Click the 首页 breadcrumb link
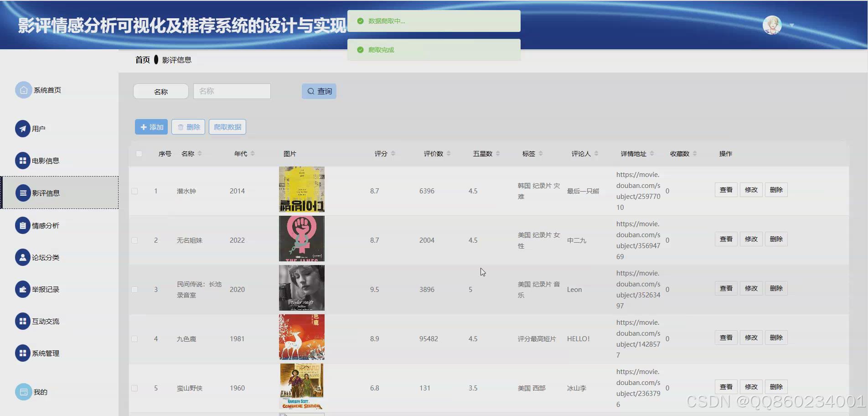Screen dimensions: 868x416 point(143,60)
